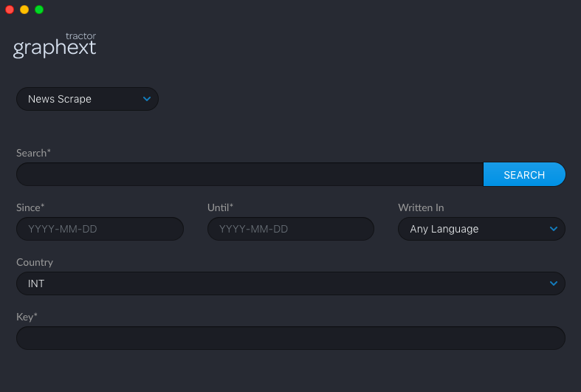Focus the Key input field
This screenshot has width=581, height=392.
(291, 338)
